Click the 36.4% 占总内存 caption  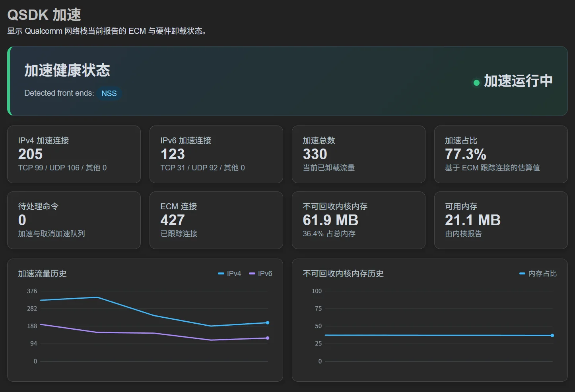coord(329,234)
